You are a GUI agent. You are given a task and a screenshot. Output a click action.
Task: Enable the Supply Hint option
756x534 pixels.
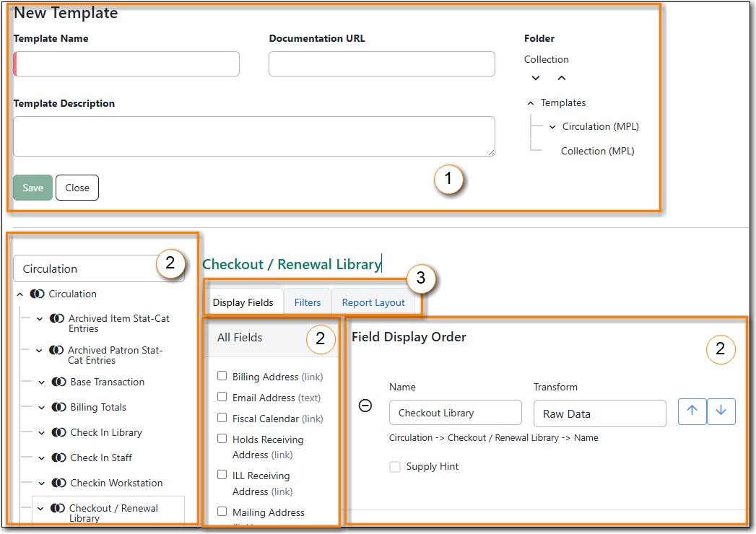point(395,467)
